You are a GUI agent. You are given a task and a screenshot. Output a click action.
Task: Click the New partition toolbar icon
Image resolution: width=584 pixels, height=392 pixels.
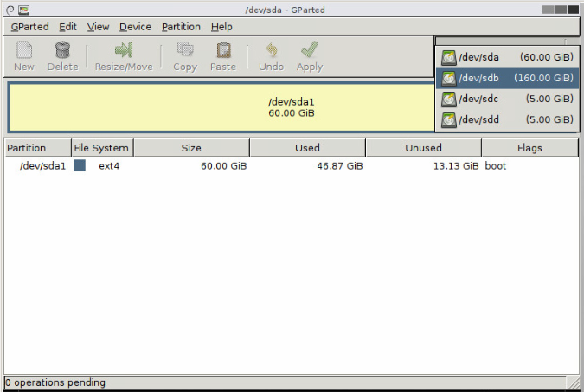pyautogui.click(x=24, y=51)
